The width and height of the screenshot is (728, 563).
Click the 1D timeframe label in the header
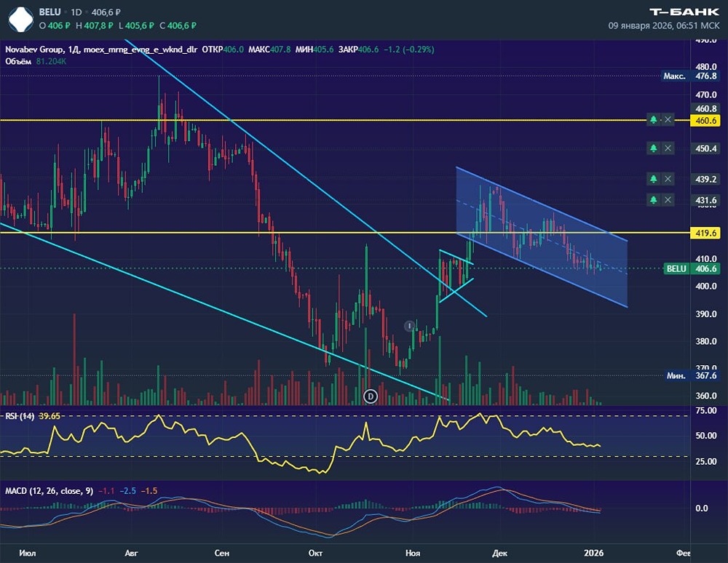76,12
